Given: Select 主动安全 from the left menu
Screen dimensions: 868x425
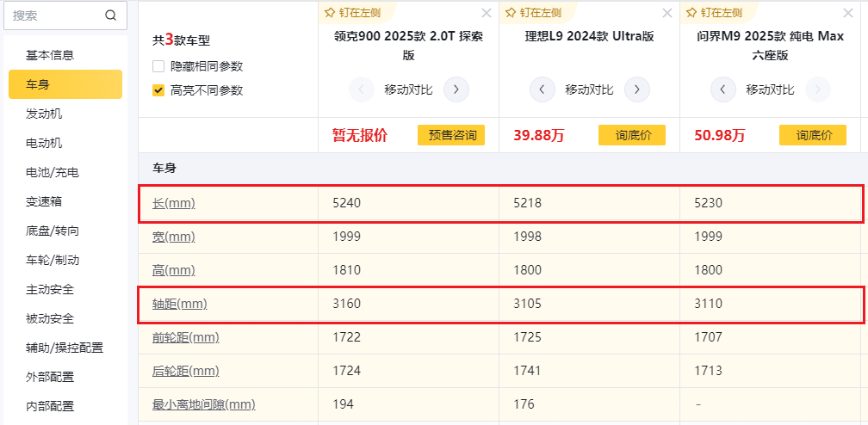Looking at the screenshot, I should click(50, 289).
